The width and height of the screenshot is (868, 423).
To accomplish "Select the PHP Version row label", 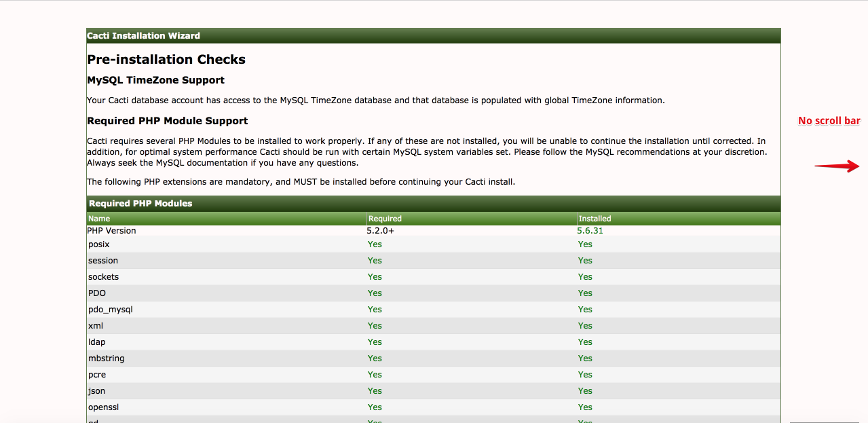I will click(x=111, y=231).
